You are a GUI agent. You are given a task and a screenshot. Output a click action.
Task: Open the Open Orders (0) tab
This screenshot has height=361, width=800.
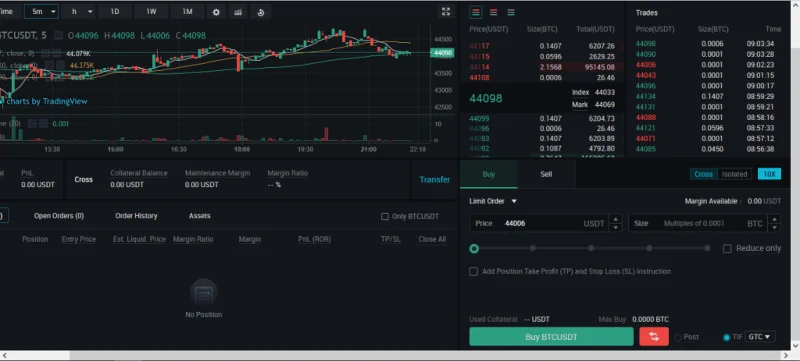coord(59,216)
